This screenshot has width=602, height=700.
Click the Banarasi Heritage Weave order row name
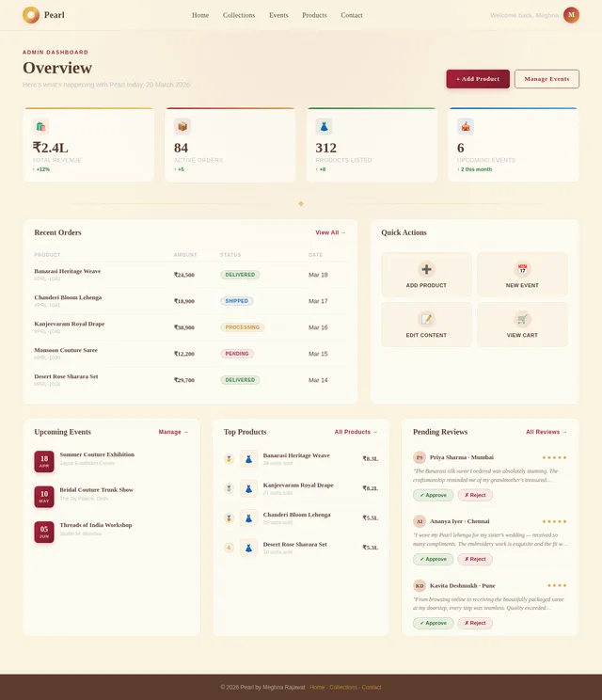[68, 271]
